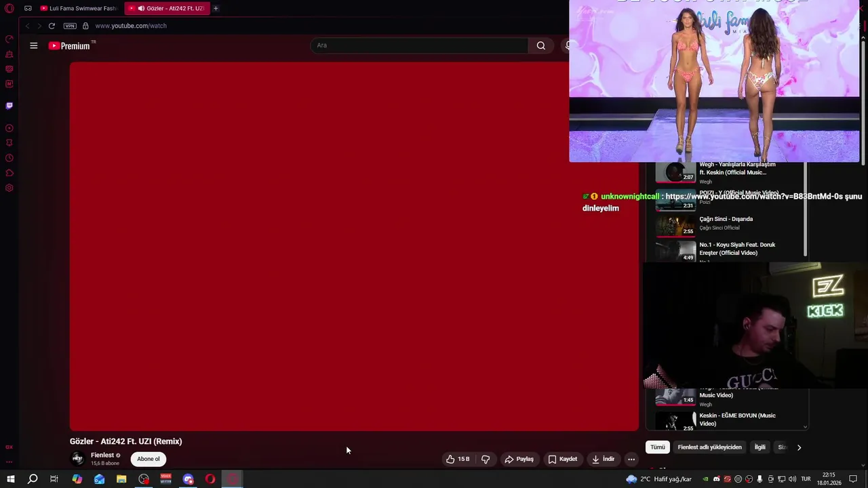This screenshot has width=868, height=488.
Task: Open more actions three-dot menu
Action: pos(631,459)
